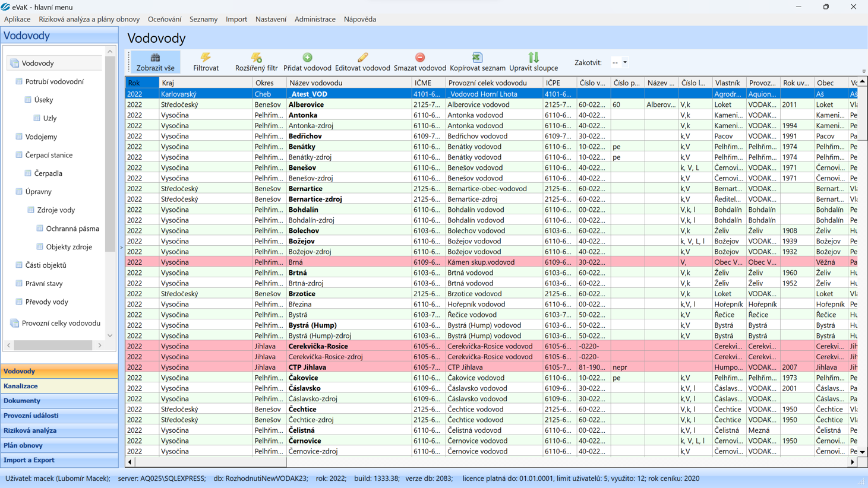Click Kopírovat seznam Excel icon
Image resolution: width=868 pixels, height=488 pixels.
pos(477,58)
